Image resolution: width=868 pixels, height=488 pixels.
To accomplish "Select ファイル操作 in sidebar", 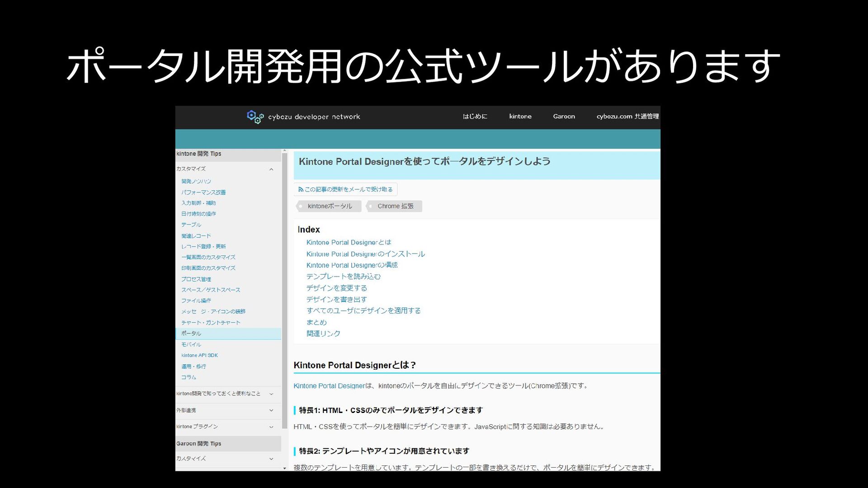I will tap(196, 300).
